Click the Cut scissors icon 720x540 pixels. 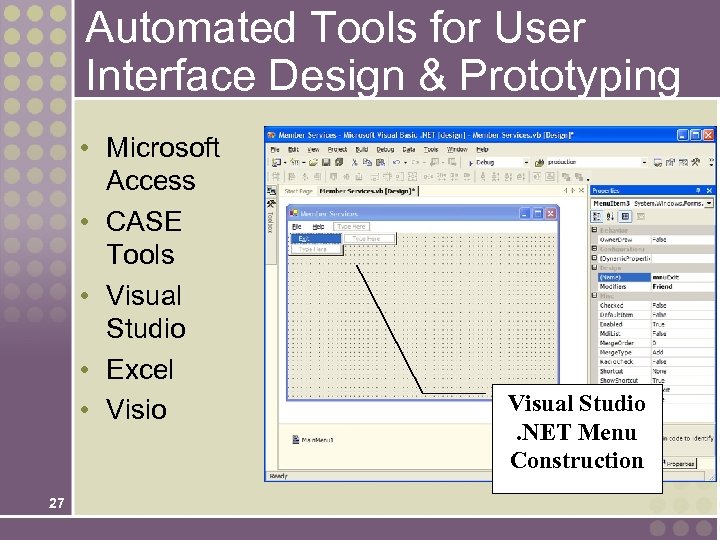pos(354,162)
